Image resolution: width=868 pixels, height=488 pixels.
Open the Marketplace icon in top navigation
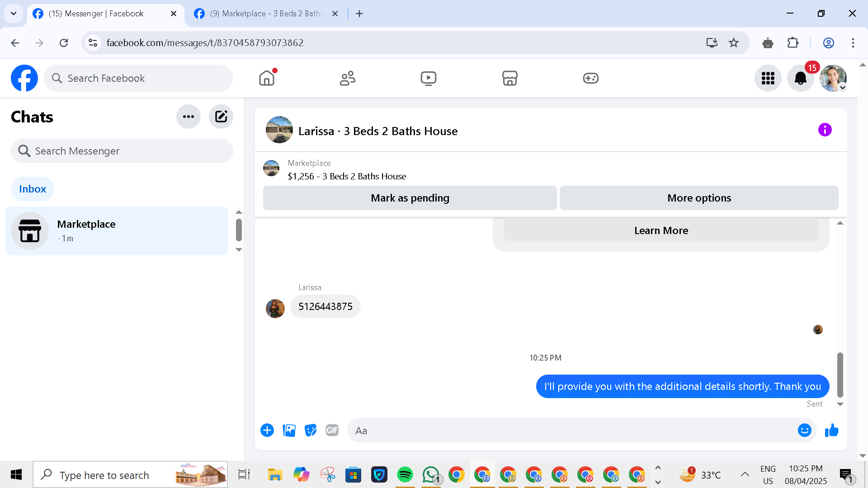(509, 78)
